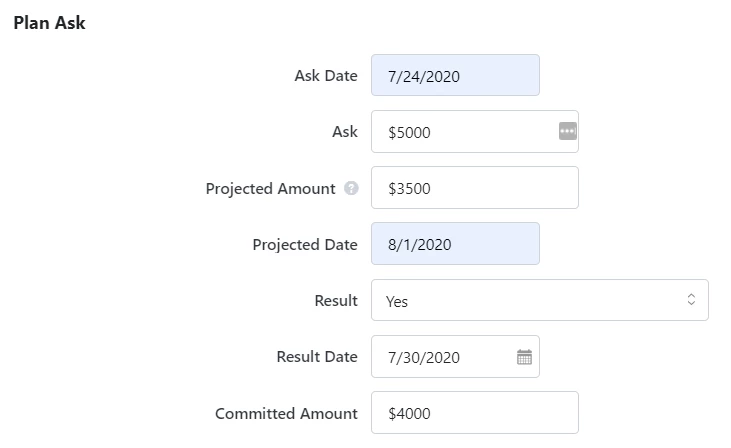
Task: Click the Projected Date label
Action: click(x=305, y=245)
